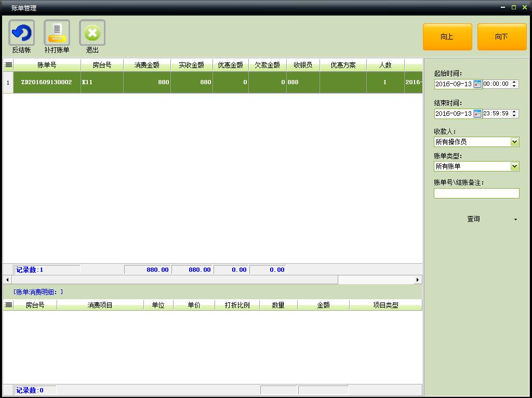Expand the 账单类型 dropdown
The image size is (532, 398).
[515, 166]
